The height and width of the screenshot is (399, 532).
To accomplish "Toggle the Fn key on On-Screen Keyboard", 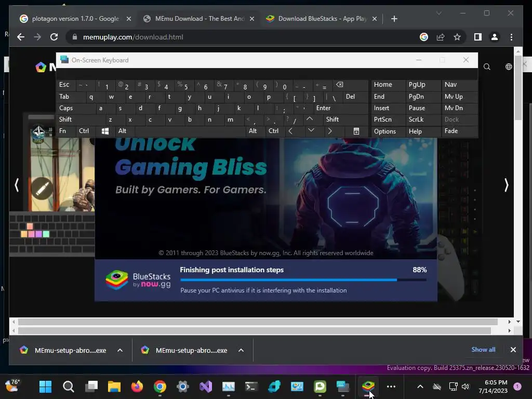I will pos(66,131).
